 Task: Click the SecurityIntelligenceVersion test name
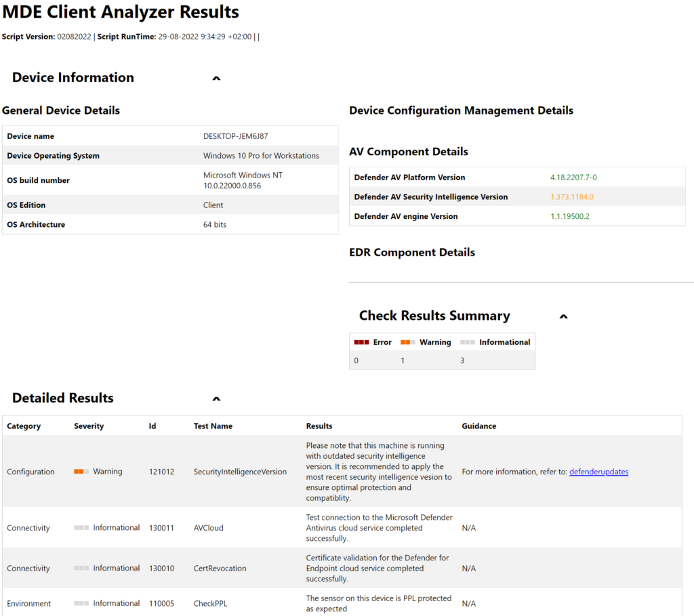point(240,472)
